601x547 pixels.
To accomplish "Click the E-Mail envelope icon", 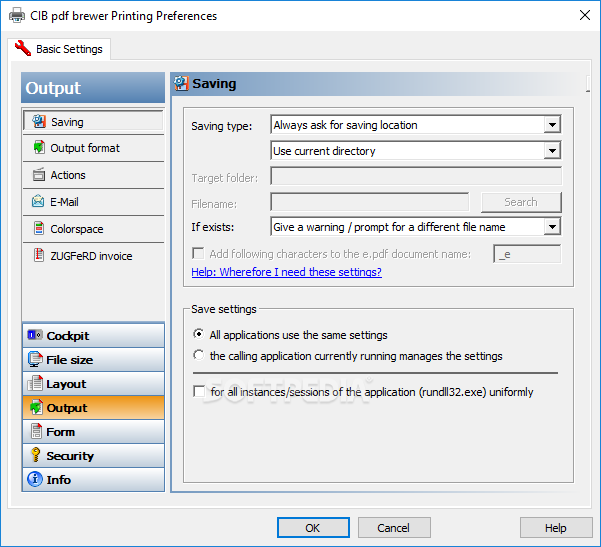I will click(x=39, y=202).
